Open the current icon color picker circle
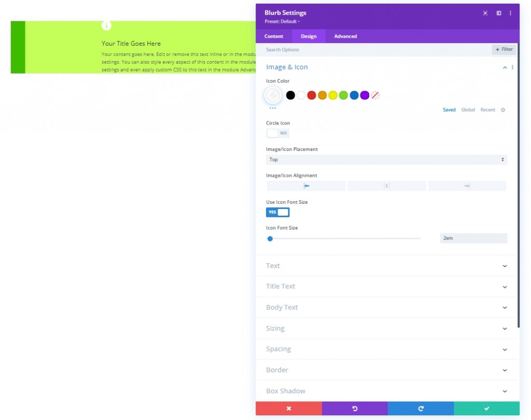The width and height of the screenshot is (531, 420). click(x=273, y=95)
